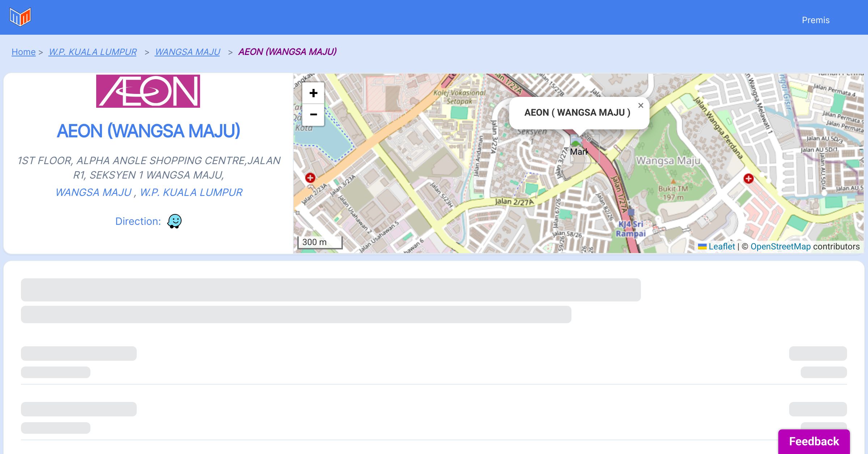Viewport: 868px width, 454px height.
Task: Click AEON (WANGSA MAJU) breadcrumb item
Action: point(287,52)
